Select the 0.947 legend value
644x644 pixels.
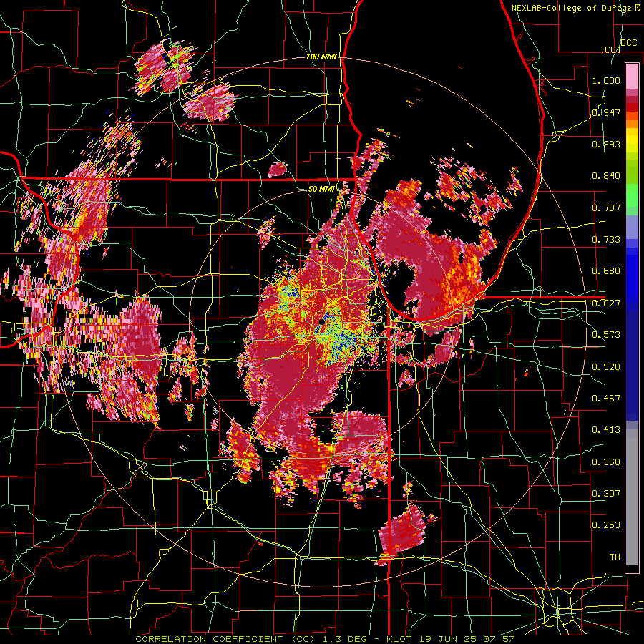tap(606, 112)
